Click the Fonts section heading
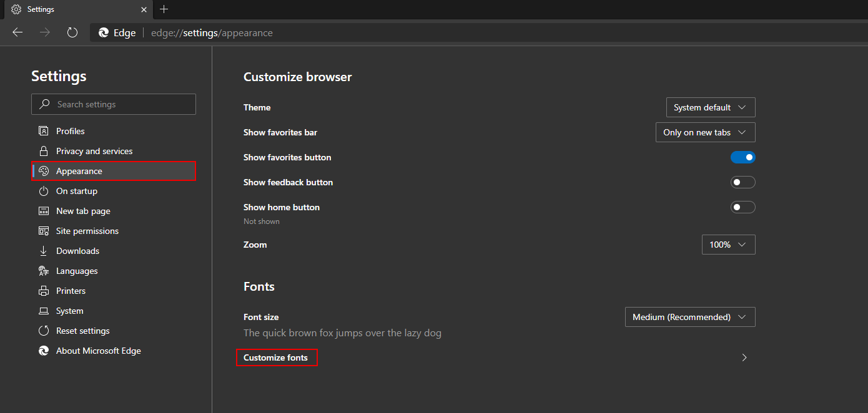 pos(259,286)
